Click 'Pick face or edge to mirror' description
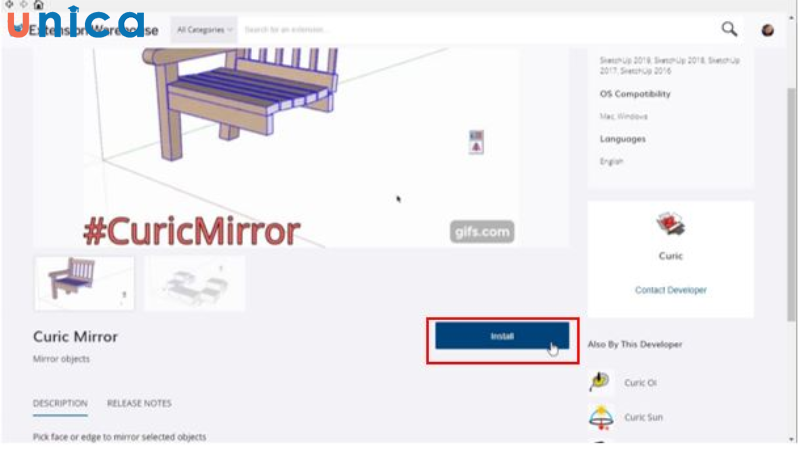The image size is (800, 450). (x=119, y=437)
